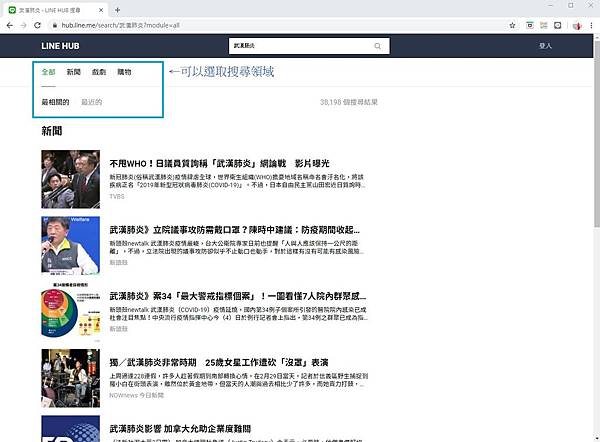Click the lock icon in the address bar

(x=55, y=25)
